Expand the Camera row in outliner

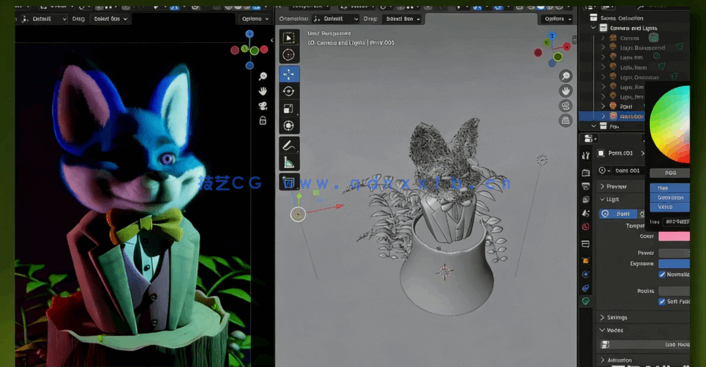[603, 38]
